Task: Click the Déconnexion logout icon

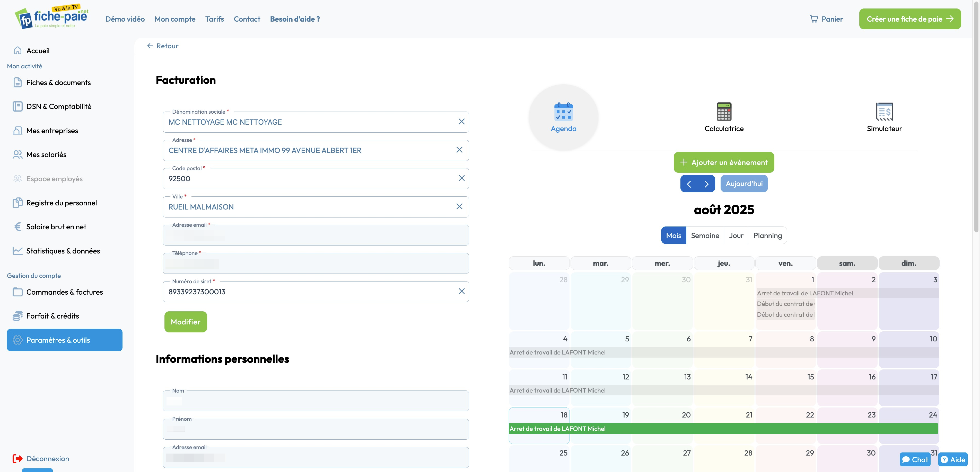Action: tap(17, 458)
